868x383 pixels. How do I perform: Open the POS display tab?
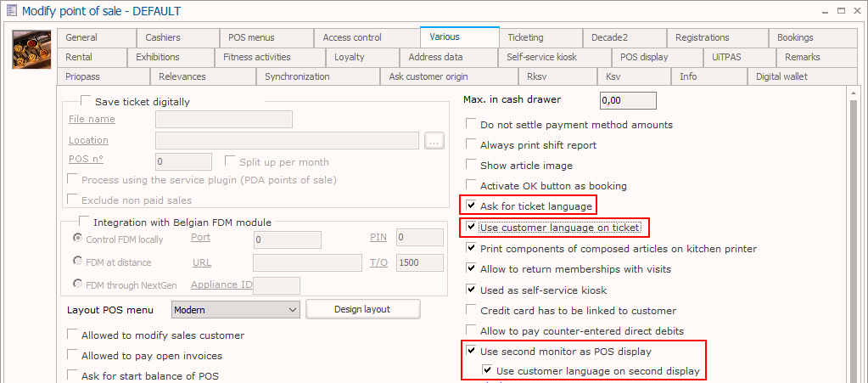[643, 57]
